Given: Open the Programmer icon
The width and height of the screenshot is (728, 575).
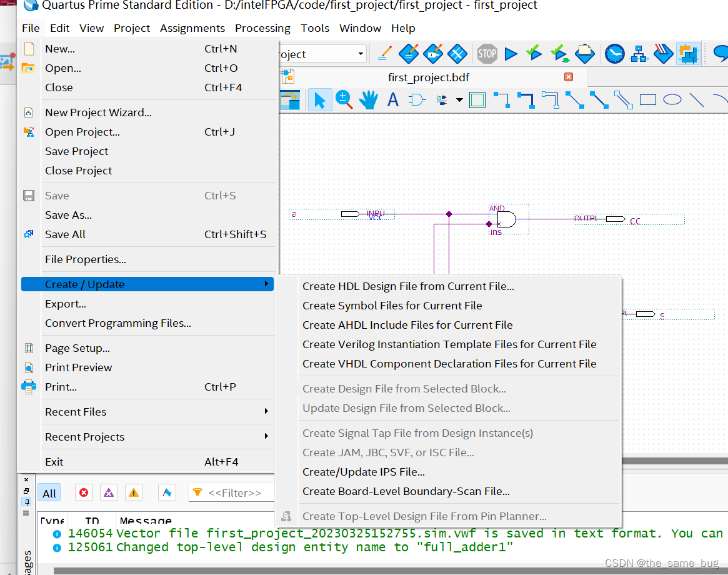Looking at the screenshot, I should click(x=664, y=54).
